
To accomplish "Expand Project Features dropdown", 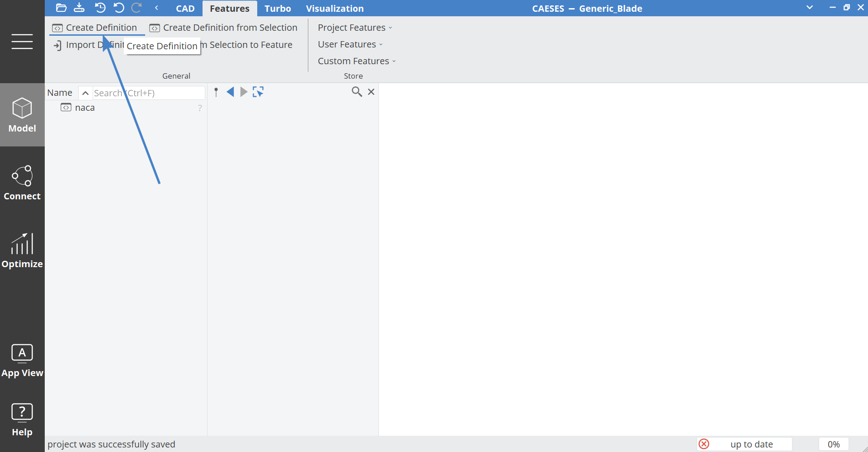I will click(x=355, y=28).
